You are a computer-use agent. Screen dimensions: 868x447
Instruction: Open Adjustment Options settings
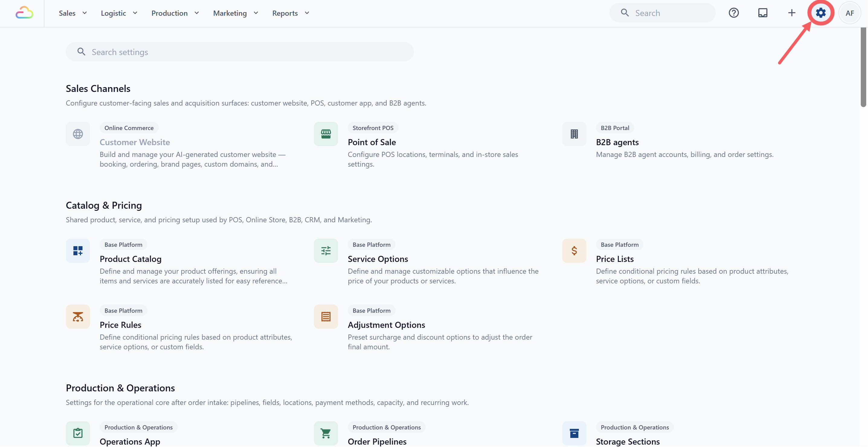pyautogui.click(x=386, y=325)
